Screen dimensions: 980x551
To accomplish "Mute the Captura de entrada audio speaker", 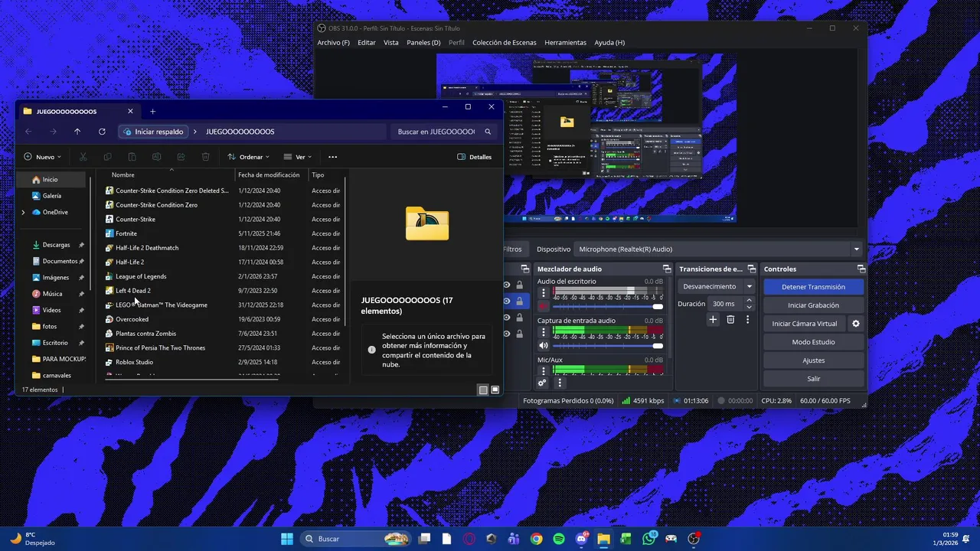I will (x=544, y=346).
